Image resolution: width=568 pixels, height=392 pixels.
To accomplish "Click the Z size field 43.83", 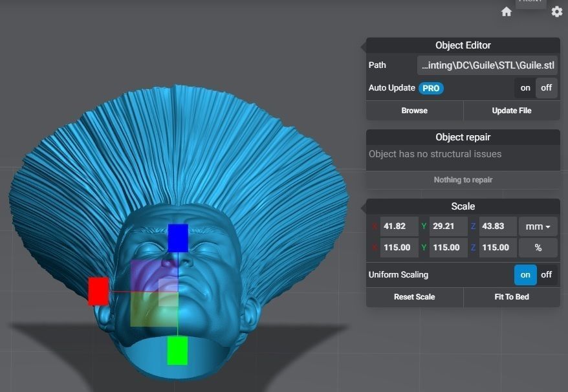I will click(x=497, y=226).
